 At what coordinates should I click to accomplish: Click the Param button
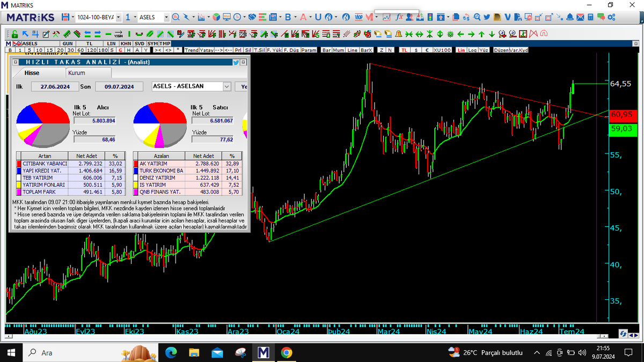(309, 50)
